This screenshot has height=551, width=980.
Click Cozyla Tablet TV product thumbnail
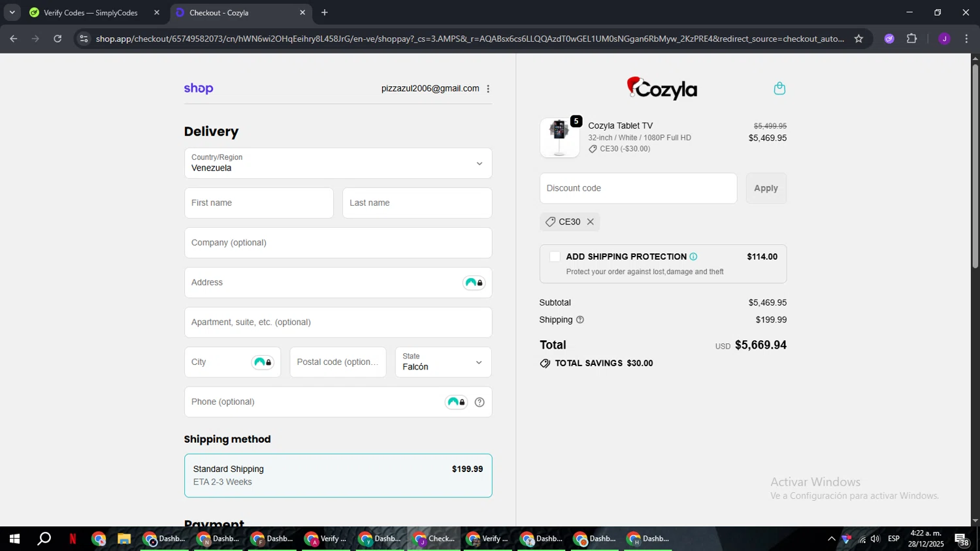point(559,138)
